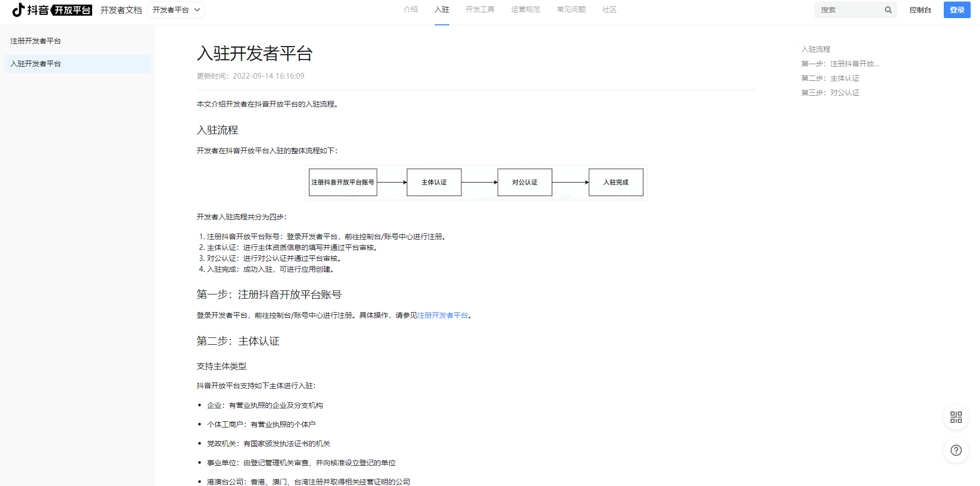Click the 第一步：注册抖音开放平台账号 heading
The image size is (980, 486).
269,294
